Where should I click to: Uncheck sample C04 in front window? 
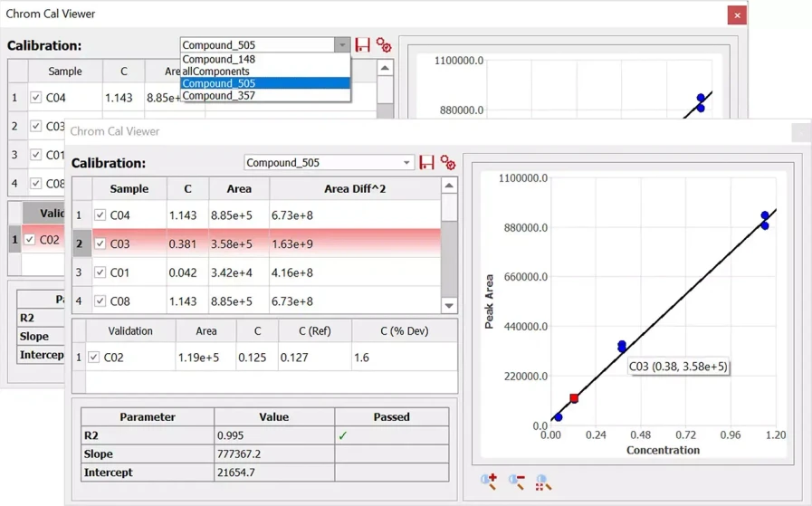tap(100, 215)
